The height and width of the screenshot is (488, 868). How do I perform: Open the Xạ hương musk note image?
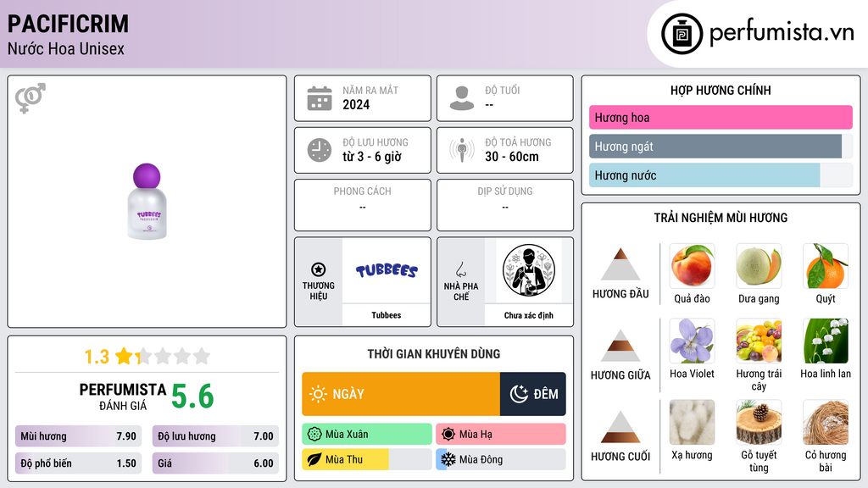point(692,422)
